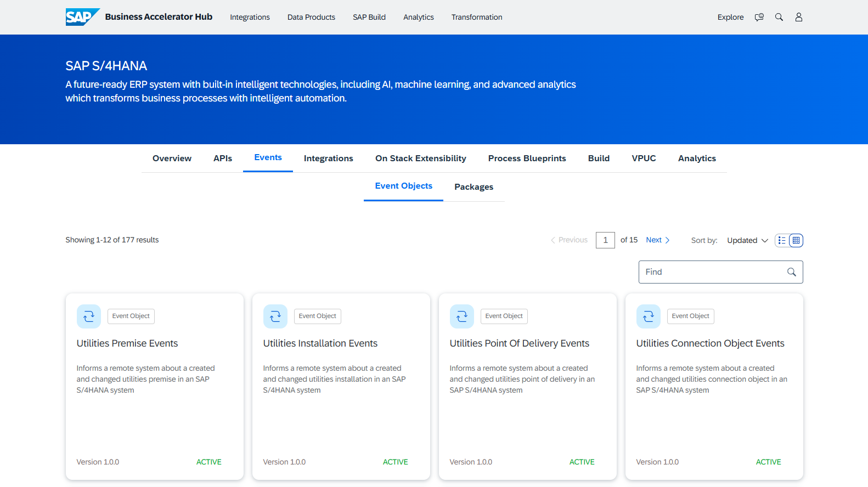Screen dimensions: 868x487
Task: Select the Event Objects sub-tab
Action: click(x=404, y=186)
